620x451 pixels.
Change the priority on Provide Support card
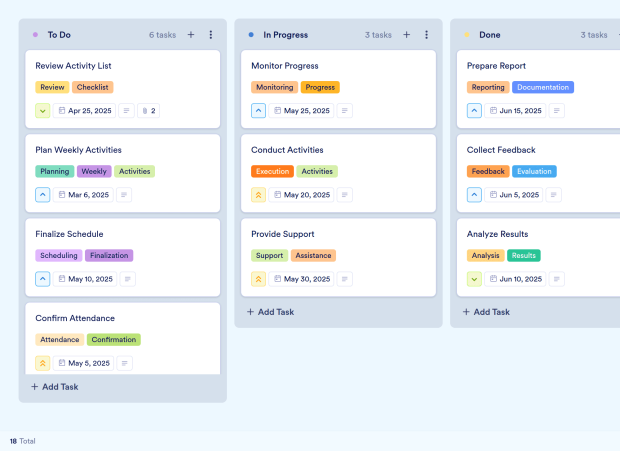pyautogui.click(x=259, y=279)
